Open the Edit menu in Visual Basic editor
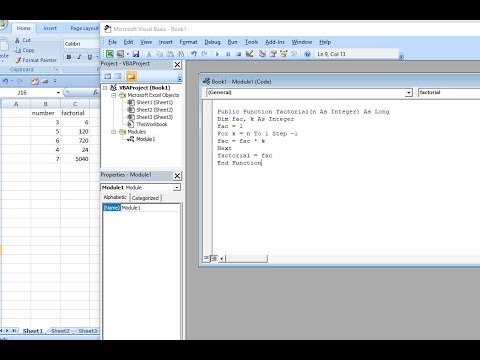This screenshot has width=480, height=360. (x=128, y=42)
